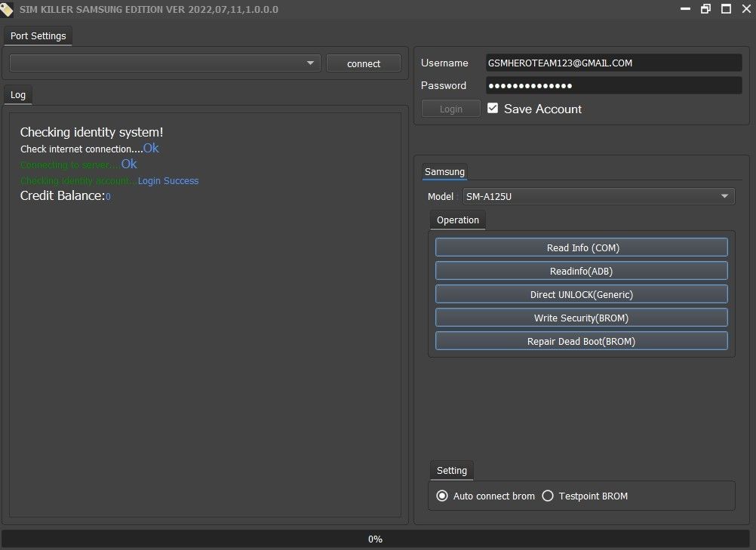Click 'Checking identity system!' log line
Viewport: 756px width, 550px height.
pyautogui.click(x=91, y=132)
